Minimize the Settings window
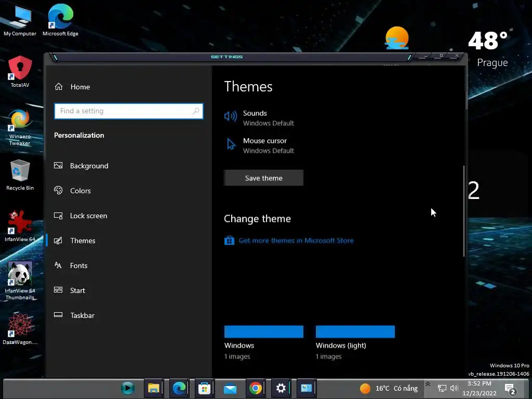 [425, 56]
